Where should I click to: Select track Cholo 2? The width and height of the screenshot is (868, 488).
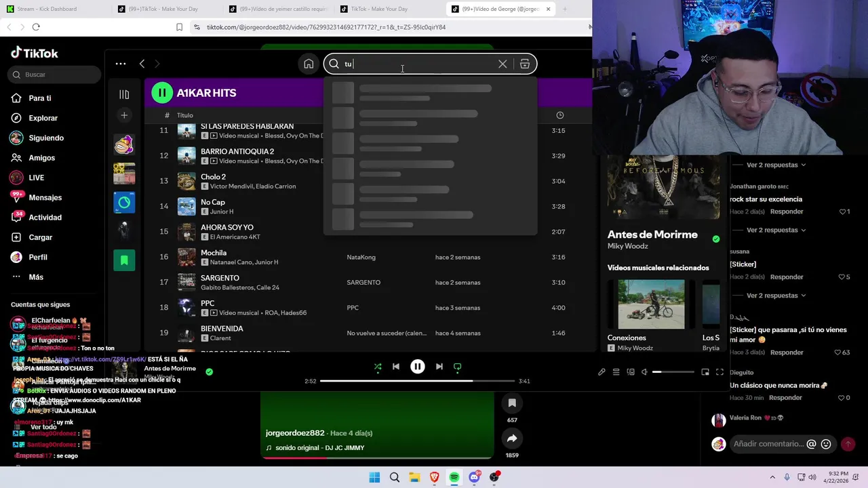pyautogui.click(x=213, y=177)
